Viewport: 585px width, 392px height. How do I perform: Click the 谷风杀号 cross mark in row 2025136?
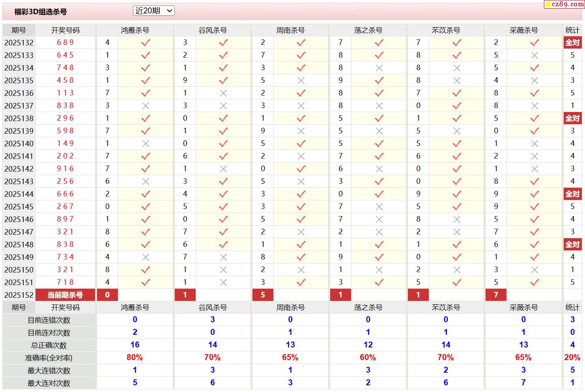point(223,93)
